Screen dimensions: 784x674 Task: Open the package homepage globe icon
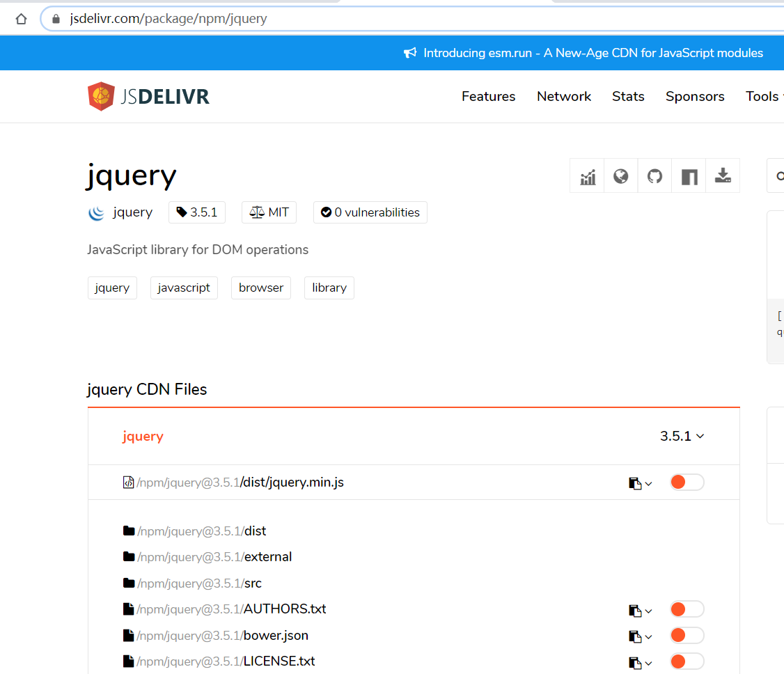coord(621,176)
